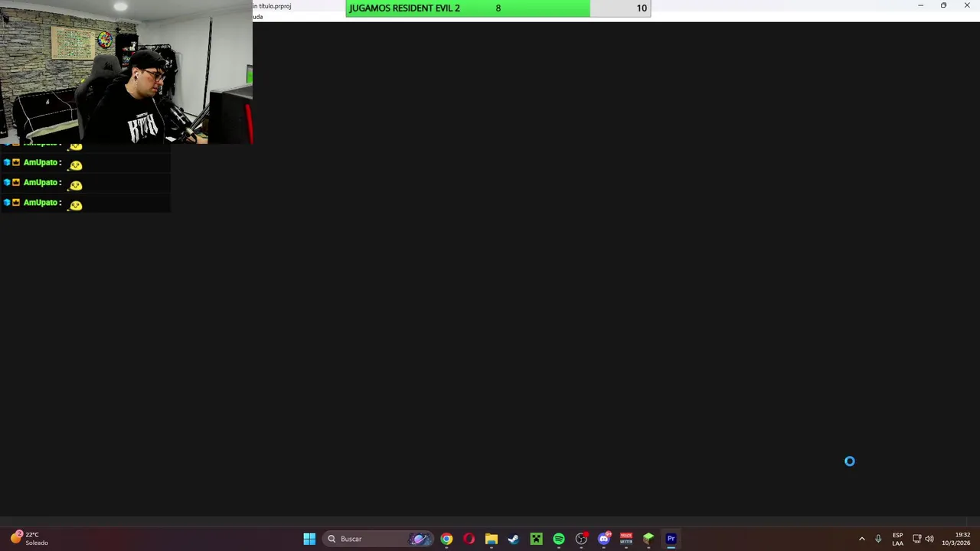Minimize the Premiere Pro window
The image size is (980, 551).
(x=920, y=6)
